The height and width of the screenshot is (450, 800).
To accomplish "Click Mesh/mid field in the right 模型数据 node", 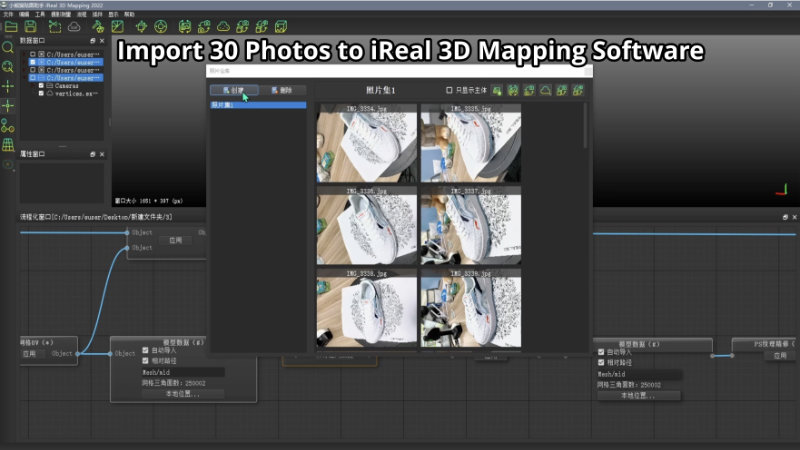I will [x=639, y=374].
